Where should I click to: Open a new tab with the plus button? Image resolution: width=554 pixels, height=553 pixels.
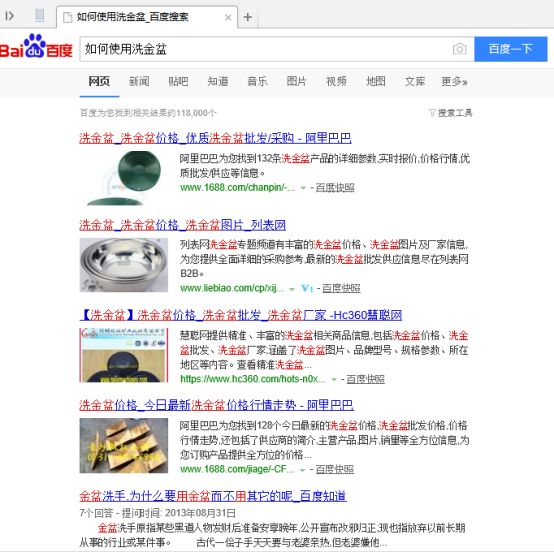(248, 17)
